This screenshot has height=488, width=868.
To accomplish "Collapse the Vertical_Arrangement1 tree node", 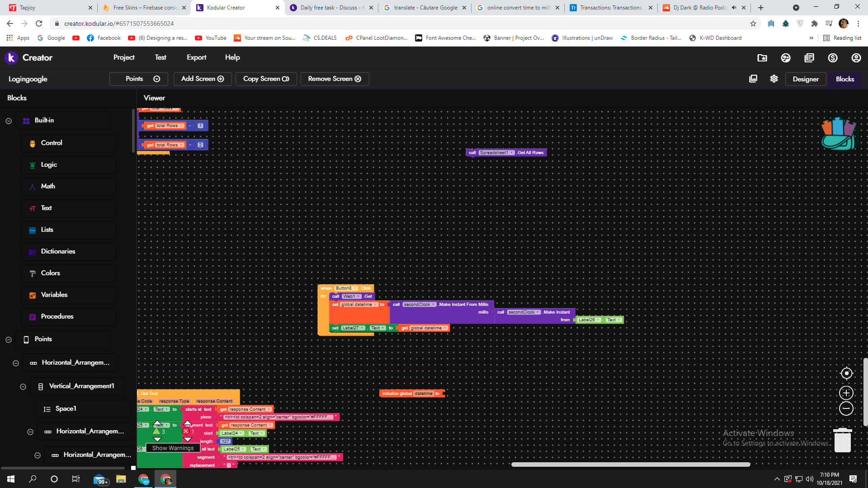I will coord(23,387).
